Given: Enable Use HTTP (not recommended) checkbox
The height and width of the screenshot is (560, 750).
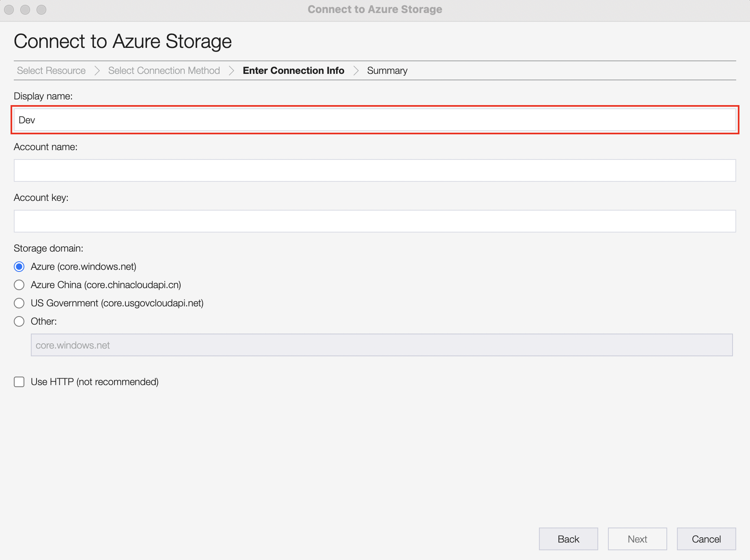Looking at the screenshot, I should 19,382.
